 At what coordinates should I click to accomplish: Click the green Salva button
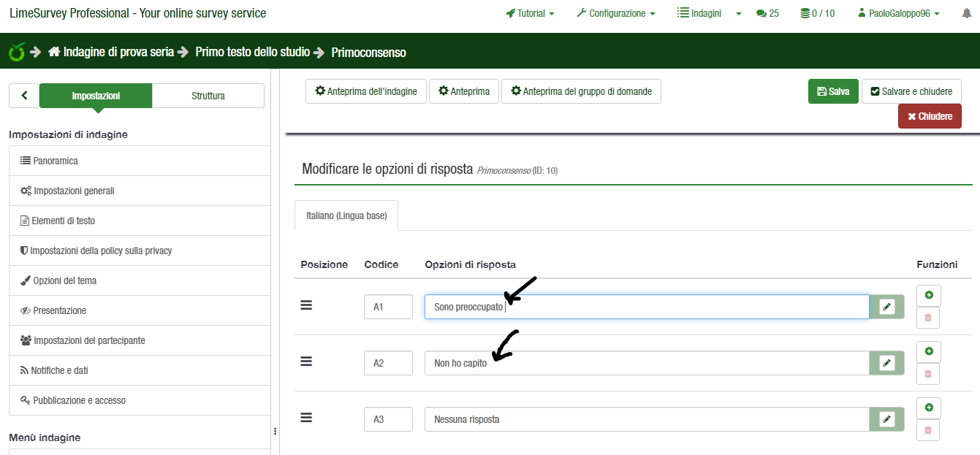833,91
